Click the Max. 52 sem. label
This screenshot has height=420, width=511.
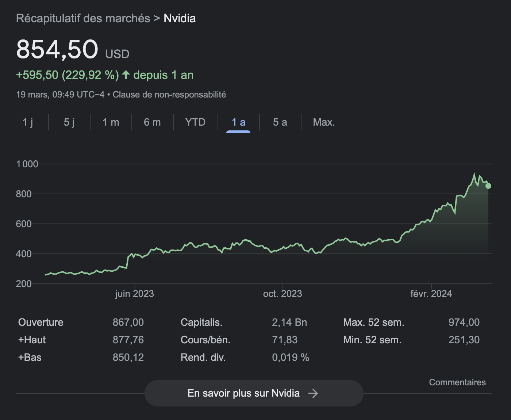pos(374,322)
